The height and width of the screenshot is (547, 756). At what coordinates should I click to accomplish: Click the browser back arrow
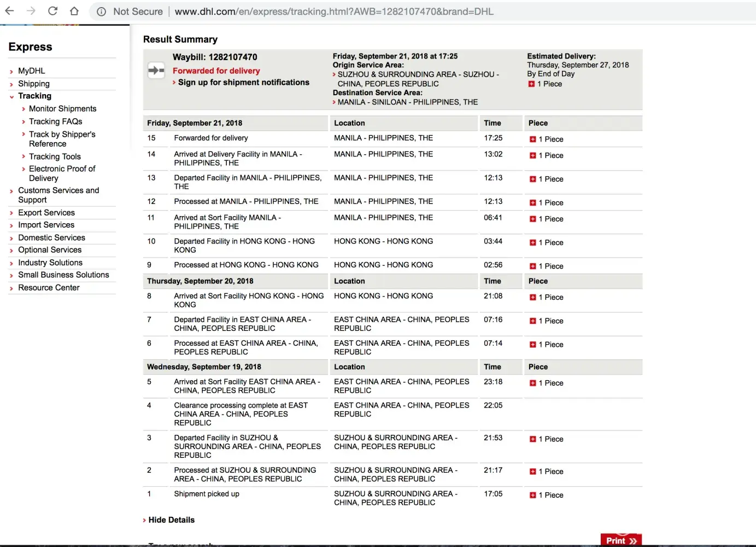point(9,11)
